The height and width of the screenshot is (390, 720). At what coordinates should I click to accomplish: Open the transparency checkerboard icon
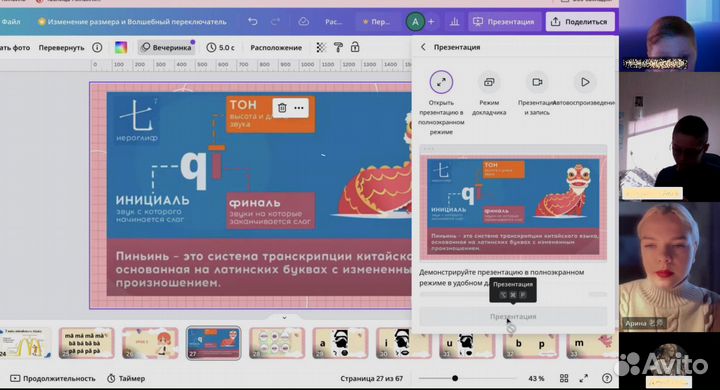pos(321,47)
